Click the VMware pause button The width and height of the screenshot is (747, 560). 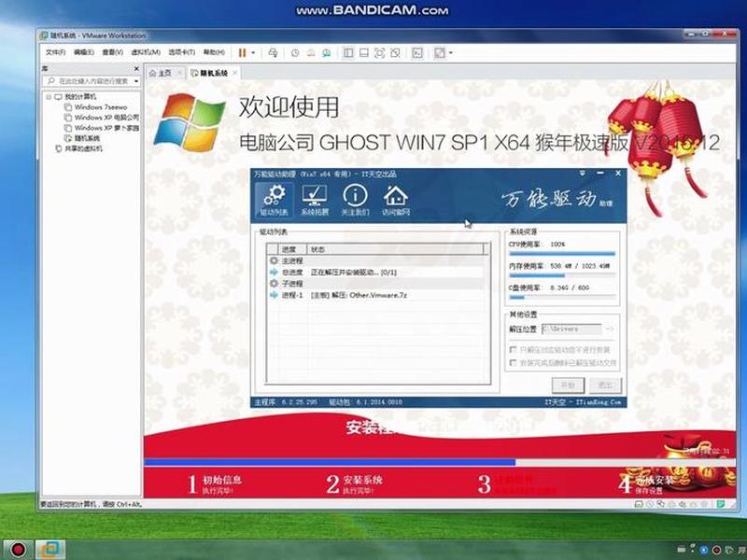[242, 53]
